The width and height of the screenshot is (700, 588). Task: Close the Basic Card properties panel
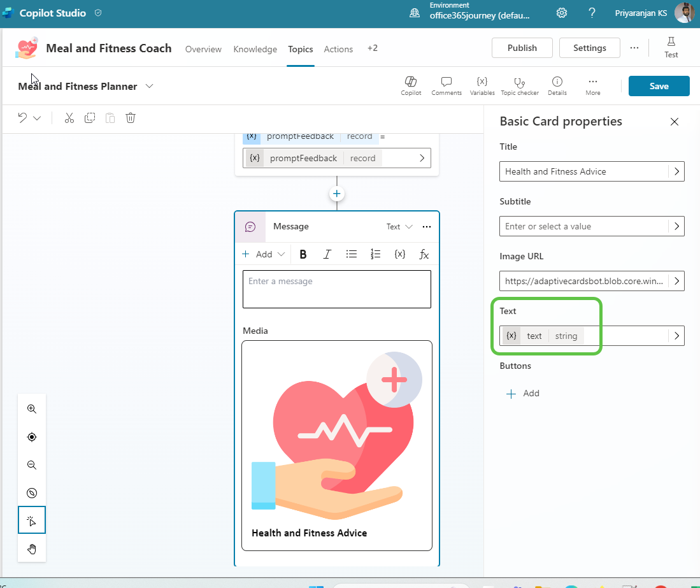[x=675, y=122]
